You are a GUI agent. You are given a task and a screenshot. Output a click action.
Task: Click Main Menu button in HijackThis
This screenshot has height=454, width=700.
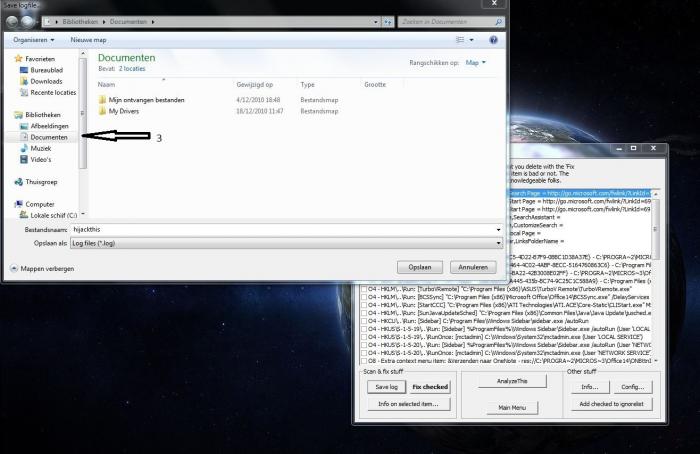[512, 408]
